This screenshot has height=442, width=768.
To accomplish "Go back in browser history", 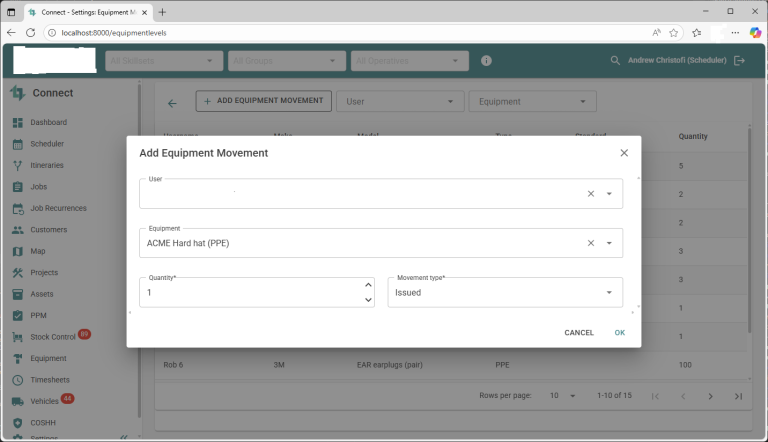I will (x=11, y=33).
